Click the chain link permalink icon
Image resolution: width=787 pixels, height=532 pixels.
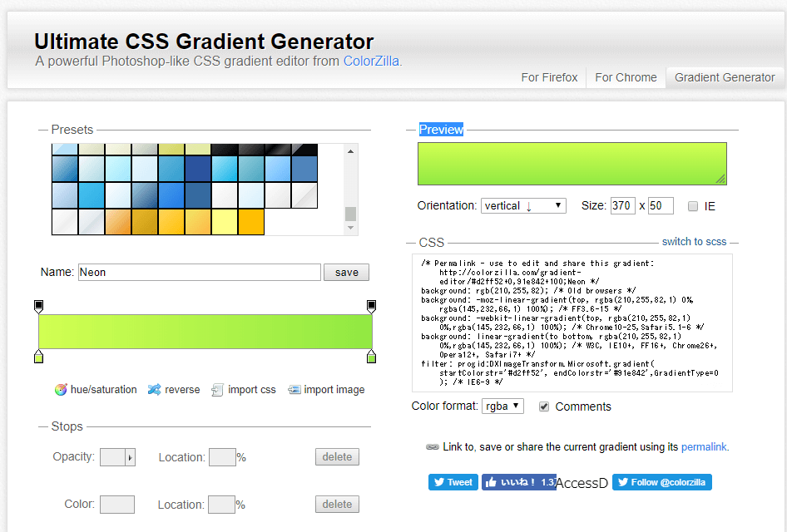coord(432,446)
